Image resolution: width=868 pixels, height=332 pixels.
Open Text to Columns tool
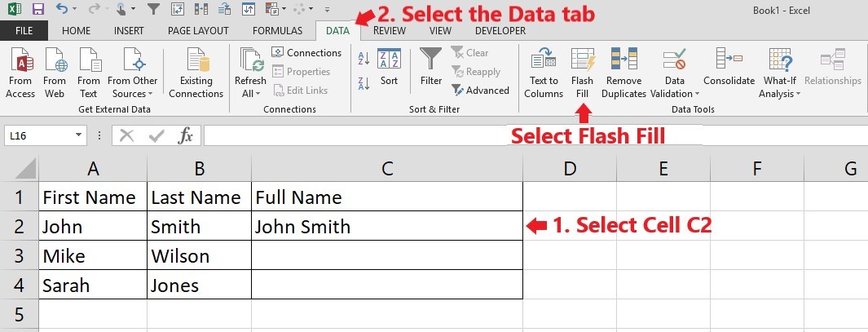[544, 60]
